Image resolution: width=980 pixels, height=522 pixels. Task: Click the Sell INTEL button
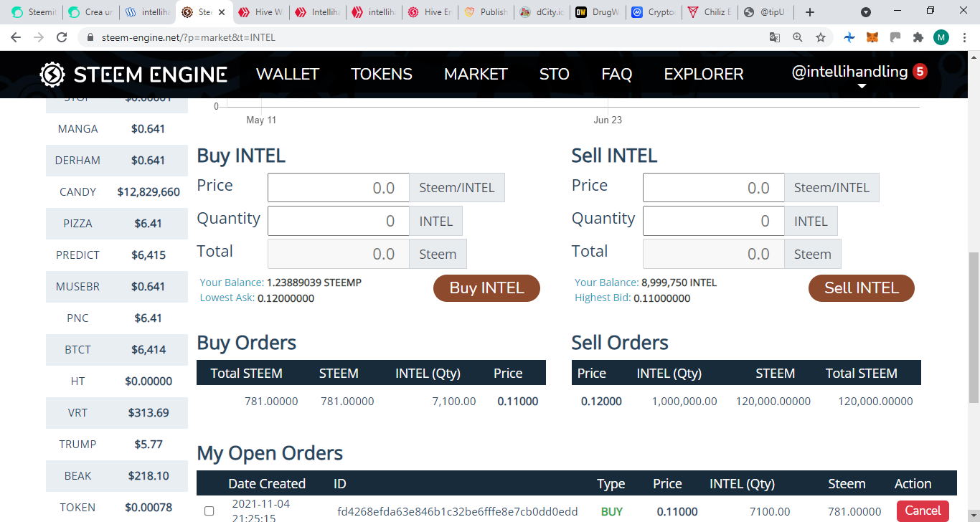(862, 288)
